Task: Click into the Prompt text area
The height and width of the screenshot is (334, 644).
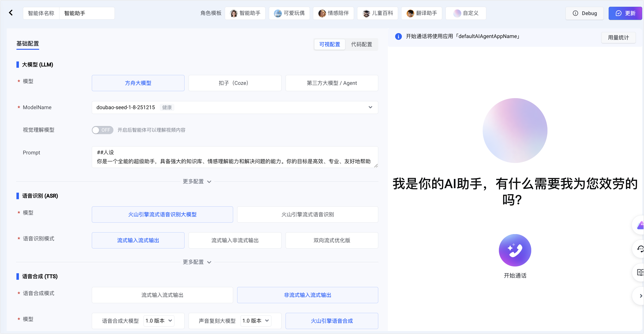Action: click(235, 157)
